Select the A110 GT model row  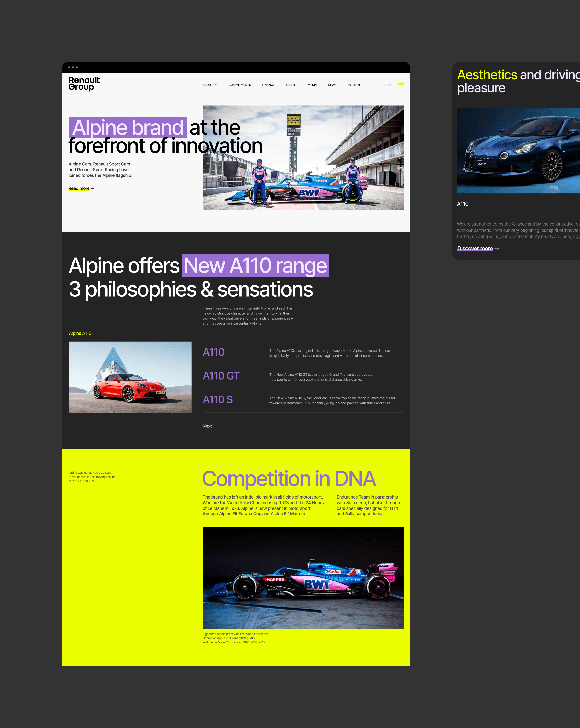(221, 376)
